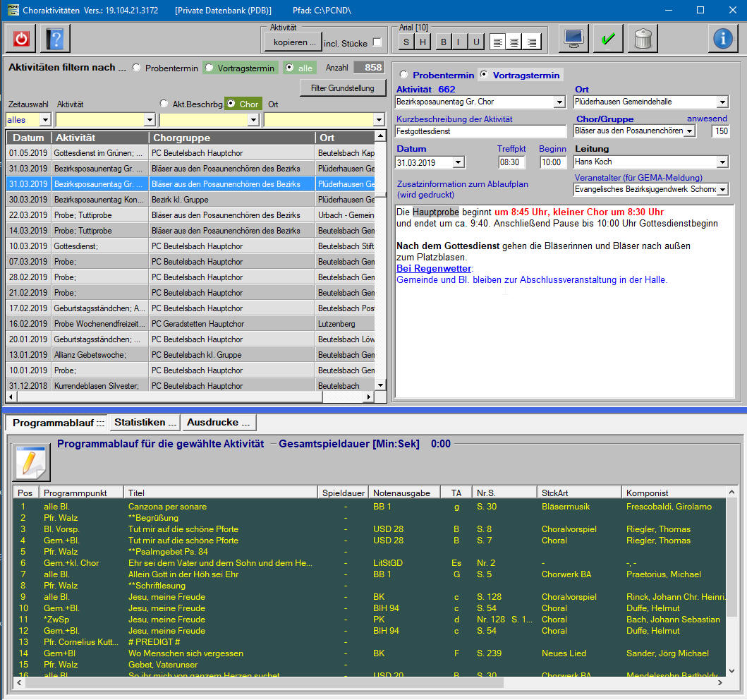Click the program list vertical scrollbar down arrow
The image size is (747, 700).
click(x=731, y=671)
